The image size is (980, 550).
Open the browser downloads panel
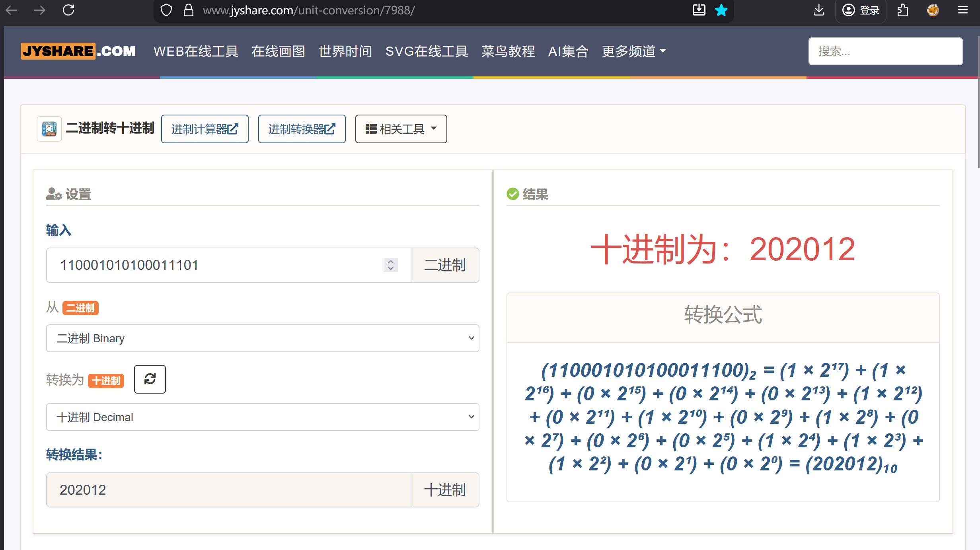(819, 10)
